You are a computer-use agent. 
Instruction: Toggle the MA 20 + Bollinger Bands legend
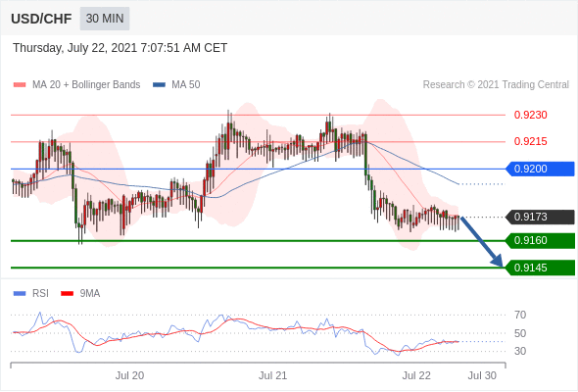pyautogui.click(x=76, y=85)
